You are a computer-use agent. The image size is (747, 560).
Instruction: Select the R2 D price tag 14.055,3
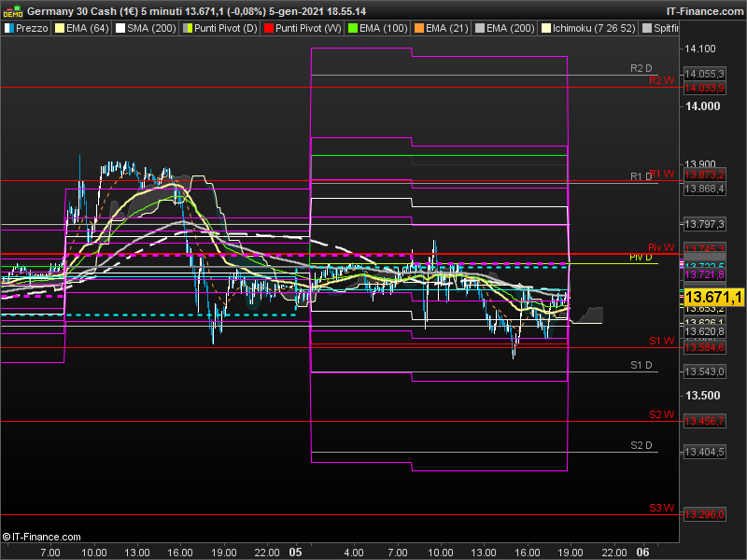click(705, 74)
